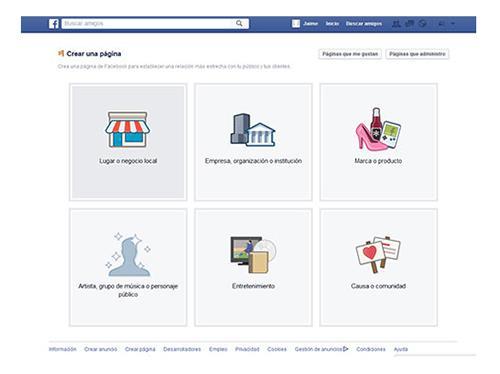Open Cookies footer link
500x374 pixels.
click(277, 349)
